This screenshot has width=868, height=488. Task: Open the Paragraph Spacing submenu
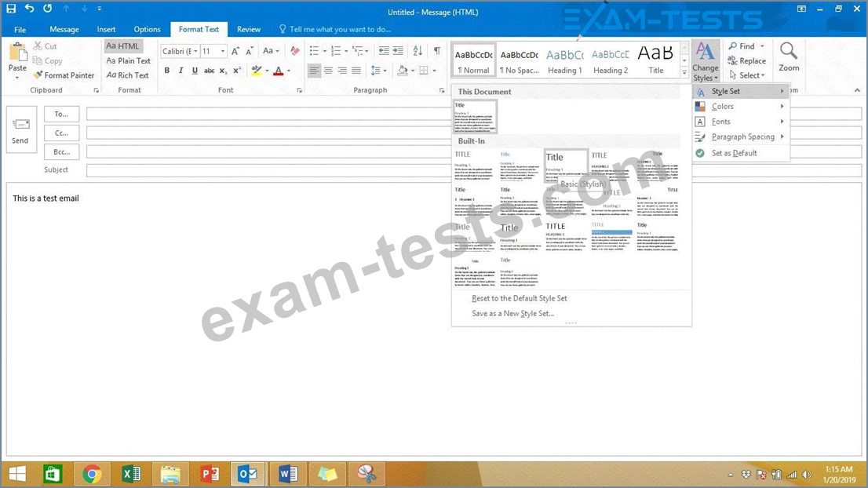pyautogui.click(x=741, y=137)
